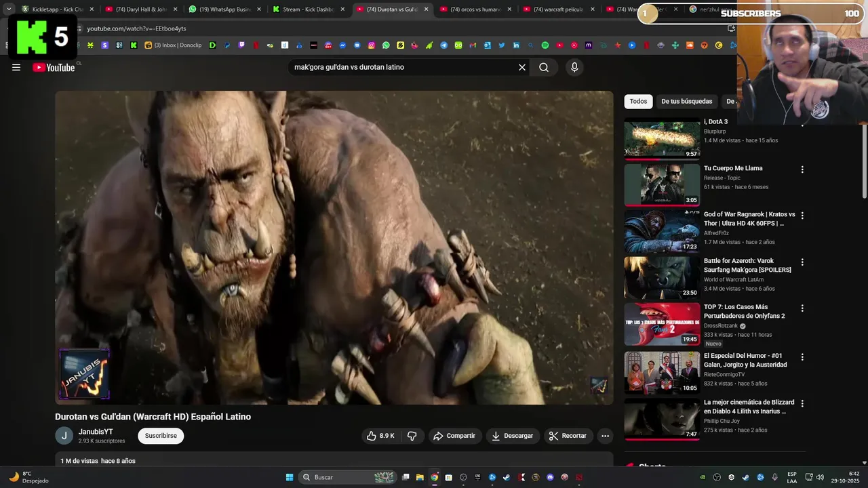Click the microphone tray icon
Image resolution: width=868 pixels, height=488 pixels.
point(774,477)
